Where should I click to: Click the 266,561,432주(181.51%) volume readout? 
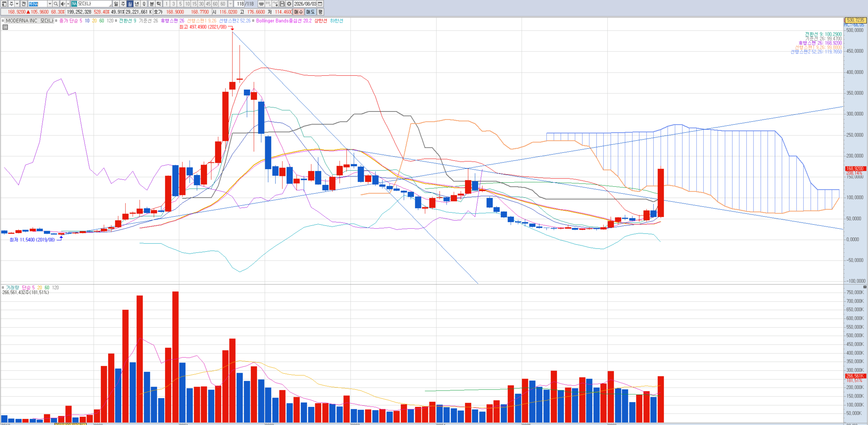point(26,292)
